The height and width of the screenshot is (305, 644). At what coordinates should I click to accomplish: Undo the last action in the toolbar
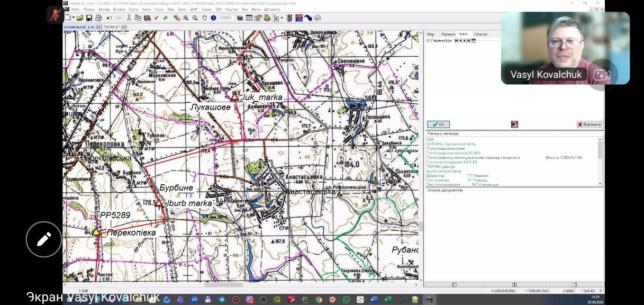pyautogui.click(x=109, y=17)
